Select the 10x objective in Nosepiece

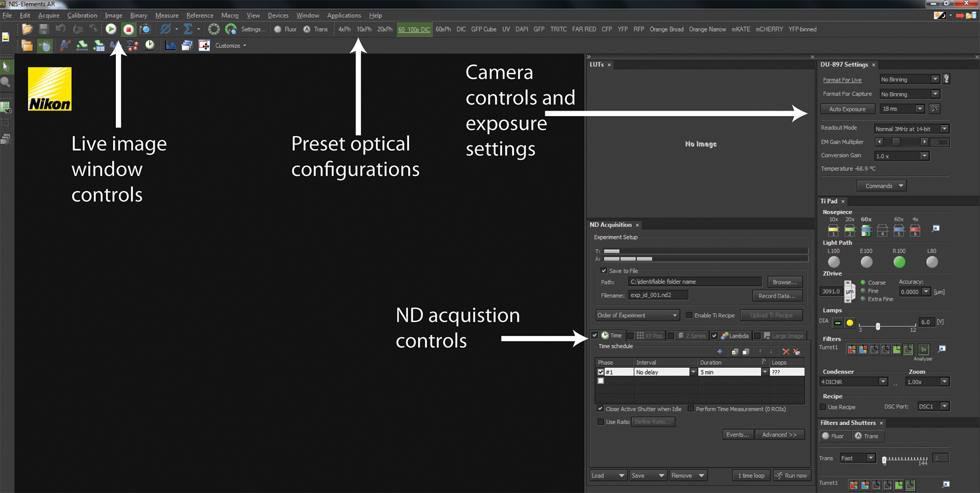point(833,230)
